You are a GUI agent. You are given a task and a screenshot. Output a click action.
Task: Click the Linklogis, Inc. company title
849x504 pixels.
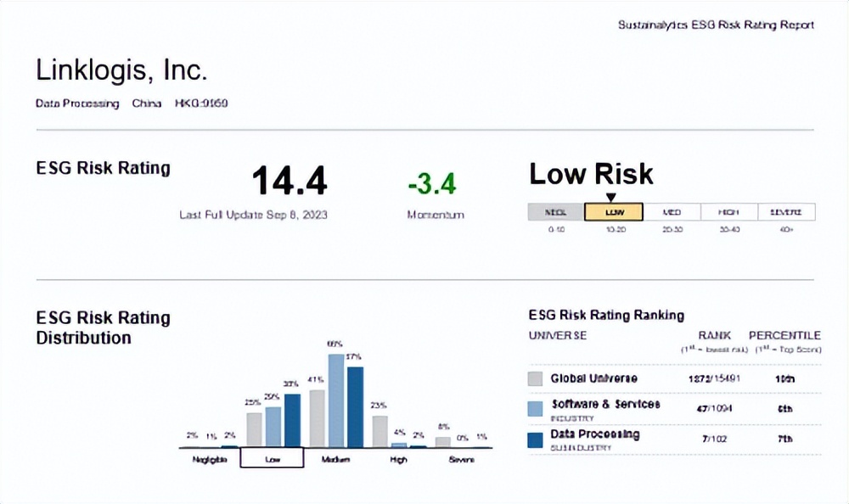coord(121,70)
